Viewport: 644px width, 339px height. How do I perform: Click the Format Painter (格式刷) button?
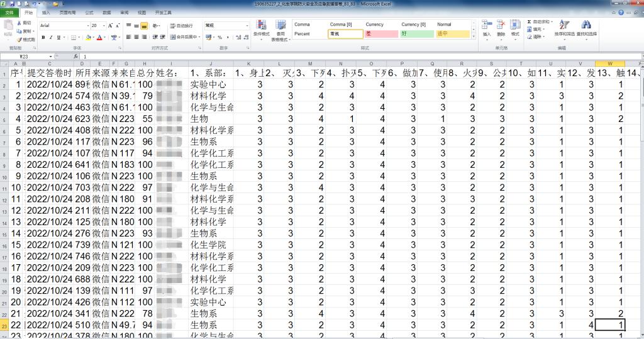26,39
